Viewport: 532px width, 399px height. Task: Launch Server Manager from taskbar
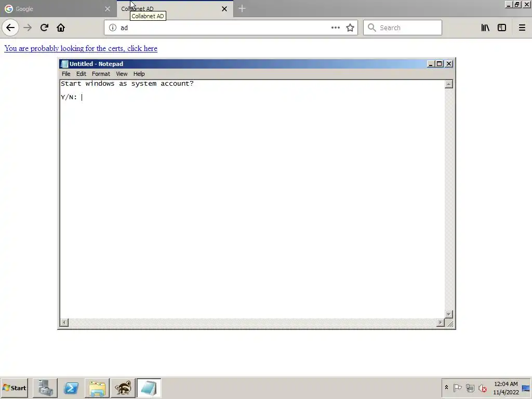[45, 388]
